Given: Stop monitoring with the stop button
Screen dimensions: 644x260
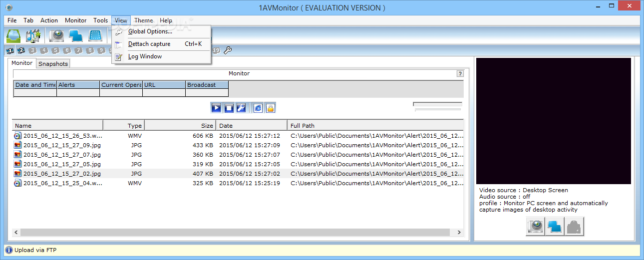Looking at the screenshot, I should point(229,108).
